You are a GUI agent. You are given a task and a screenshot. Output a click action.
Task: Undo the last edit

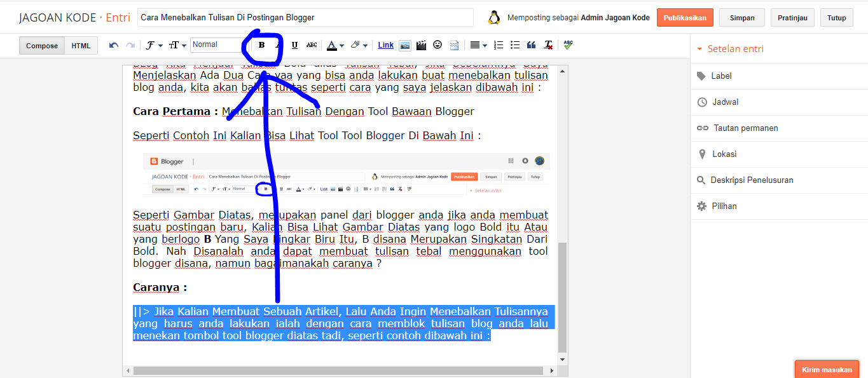click(113, 44)
